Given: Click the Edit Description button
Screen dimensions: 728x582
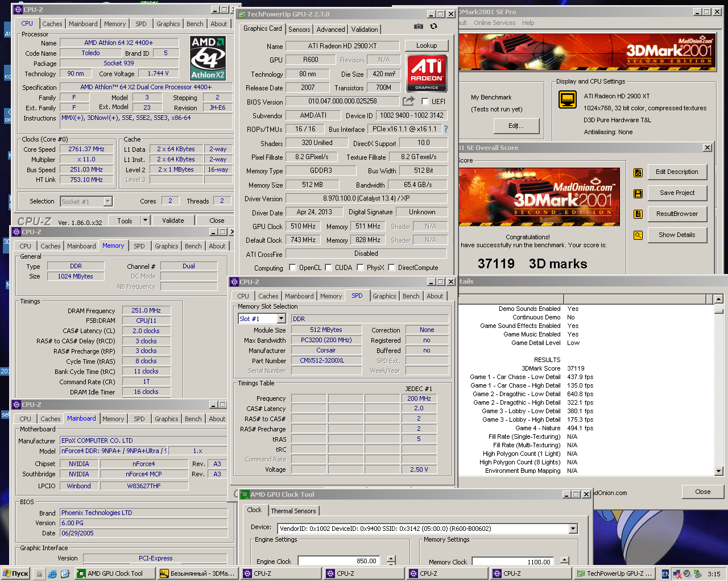Looking at the screenshot, I should (x=677, y=172).
